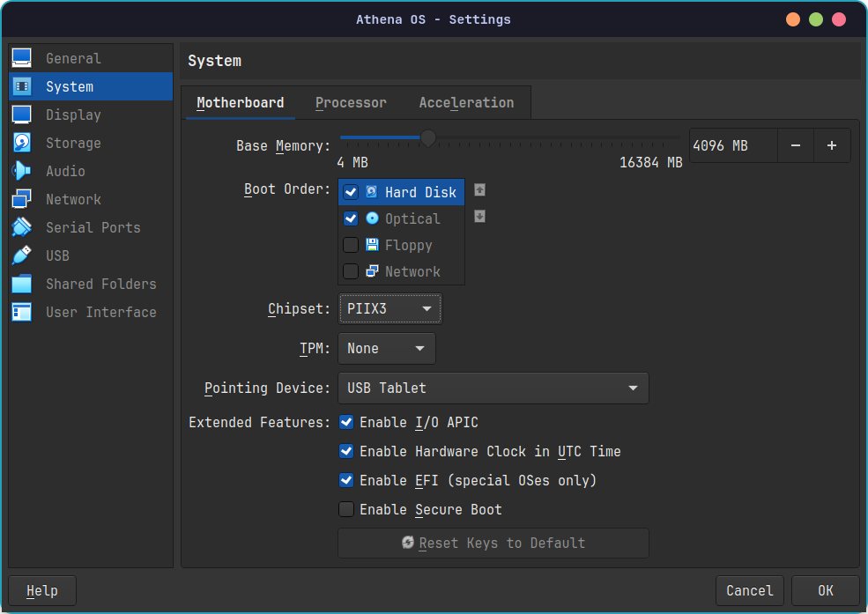Screen dimensions: 868x614
Task: Click the Serial Ports connector icon
Action: 21,227
